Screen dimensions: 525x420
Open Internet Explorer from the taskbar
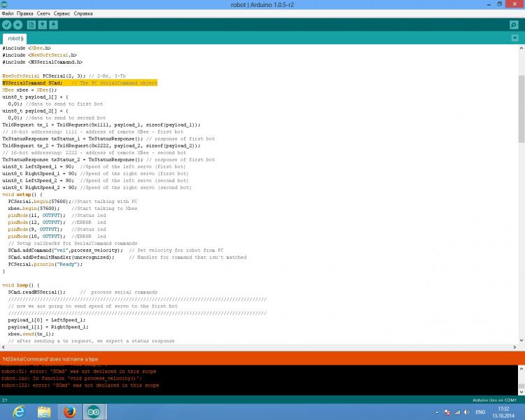19,412
